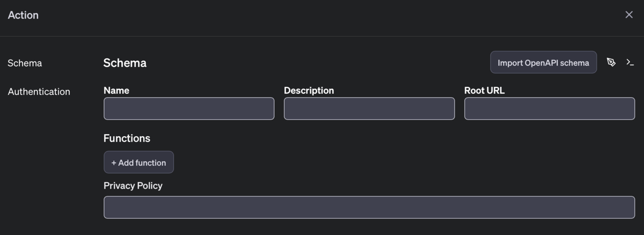Switch to the Schema section in sidebar

[x=25, y=63]
